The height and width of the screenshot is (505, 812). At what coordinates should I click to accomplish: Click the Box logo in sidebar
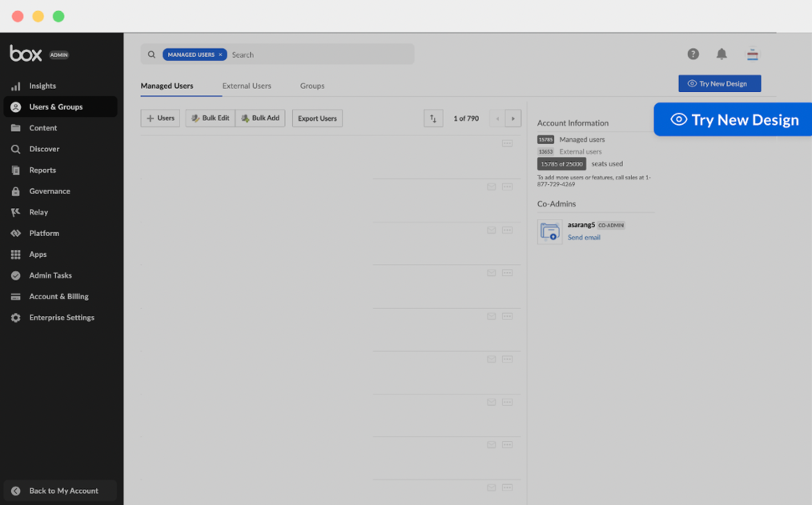pos(26,54)
